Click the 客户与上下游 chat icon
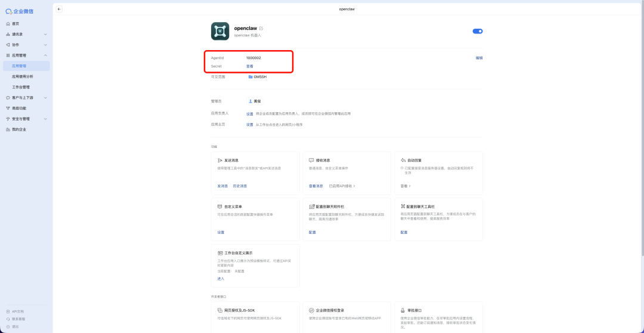The height and width of the screenshot is (333, 644). click(x=8, y=98)
